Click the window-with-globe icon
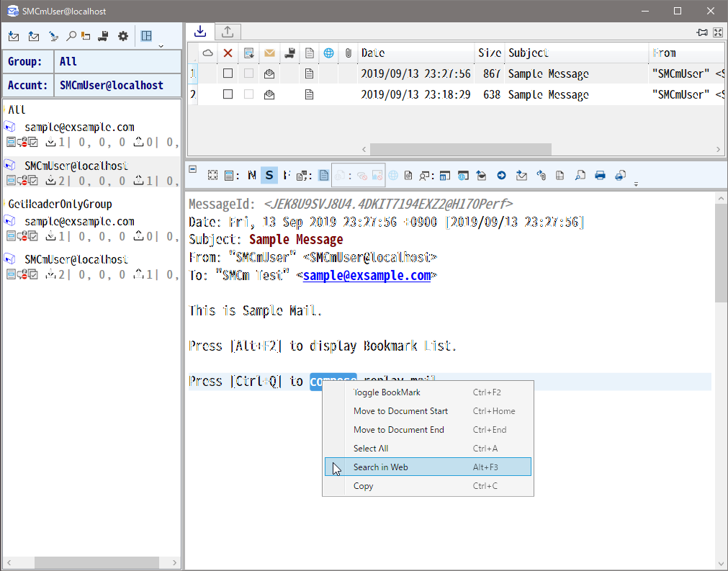This screenshot has height=571, width=728. coord(463,176)
